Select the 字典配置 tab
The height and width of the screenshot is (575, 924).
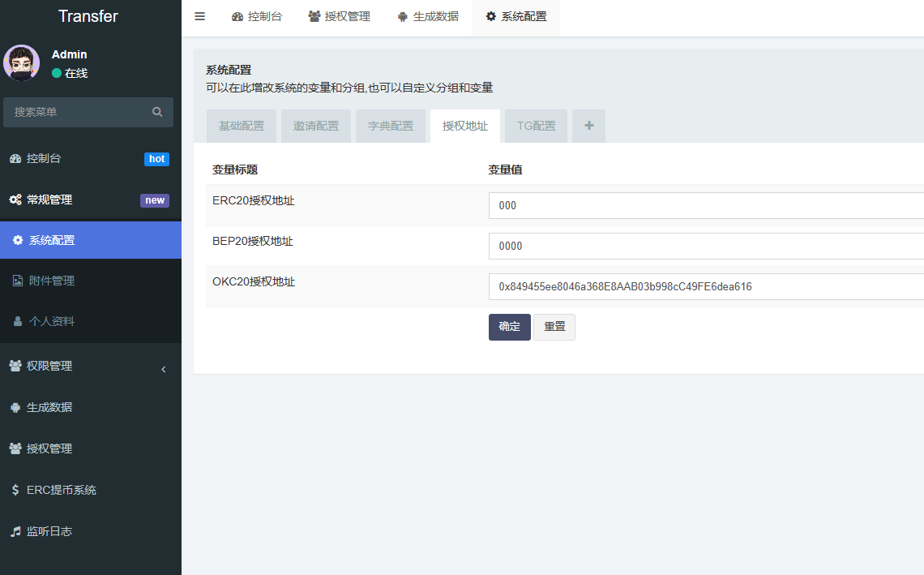pos(391,126)
